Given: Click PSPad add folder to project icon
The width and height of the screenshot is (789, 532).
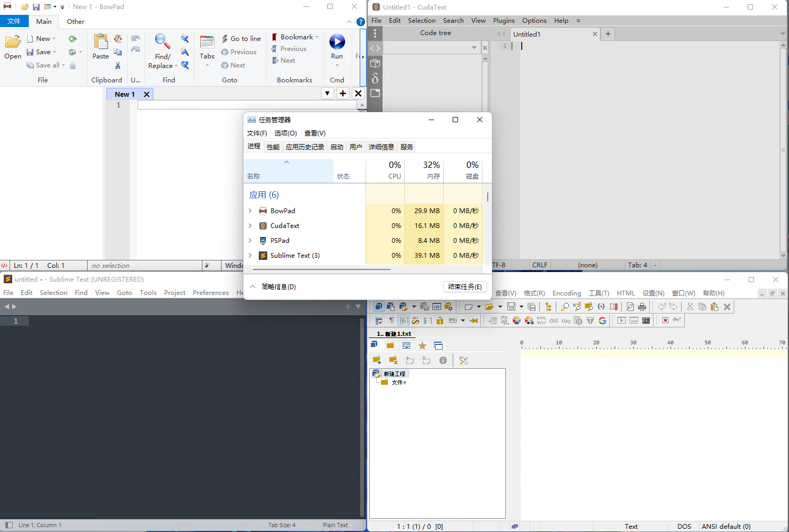Looking at the screenshot, I should 377,360.
